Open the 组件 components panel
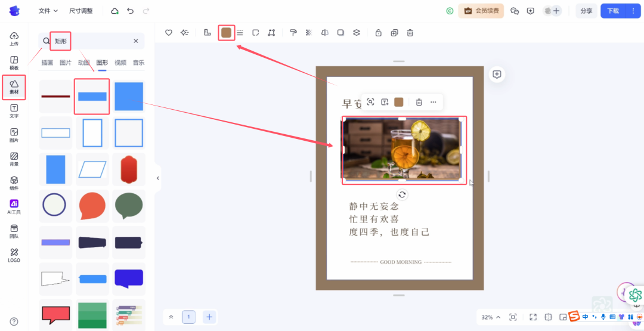This screenshot has height=331, width=644. coord(14,183)
